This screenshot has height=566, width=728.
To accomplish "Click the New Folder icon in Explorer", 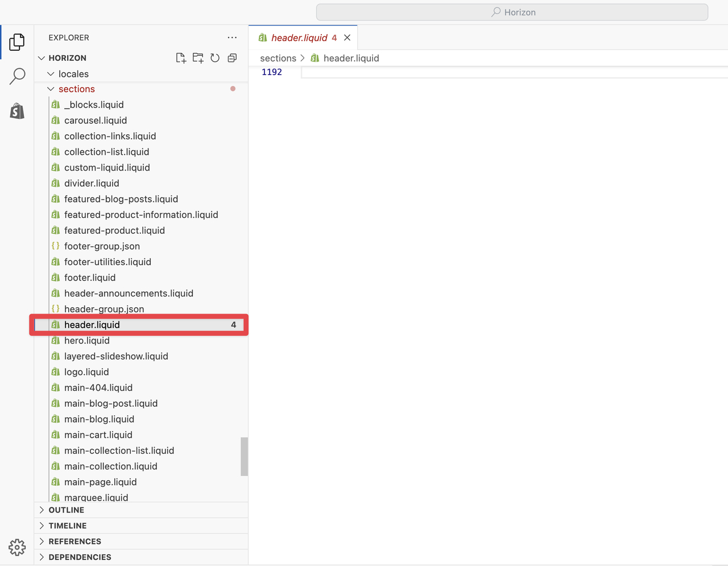I will click(198, 57).
